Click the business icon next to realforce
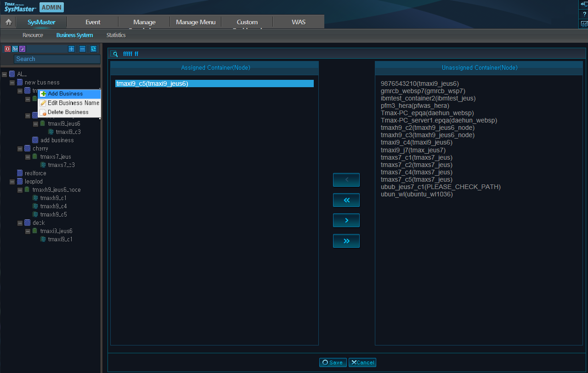 (20, 173)
